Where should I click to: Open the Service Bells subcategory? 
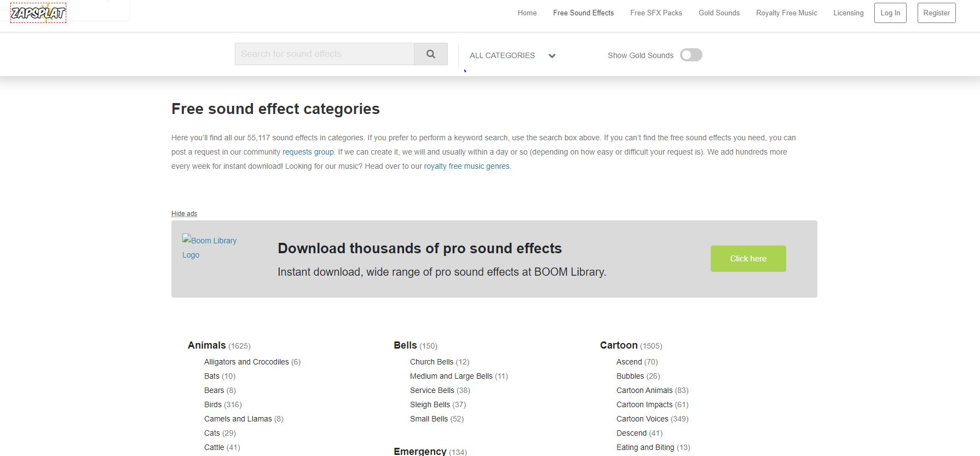tap(432, 390)
